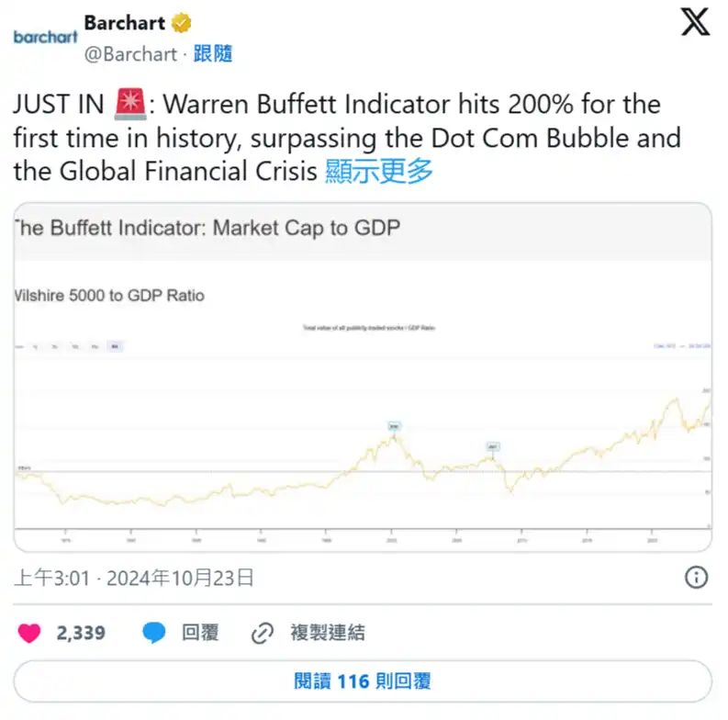The image size is (728, 720).
Task: Click the copy link chain icon
Action: click(x=263, y=632)
